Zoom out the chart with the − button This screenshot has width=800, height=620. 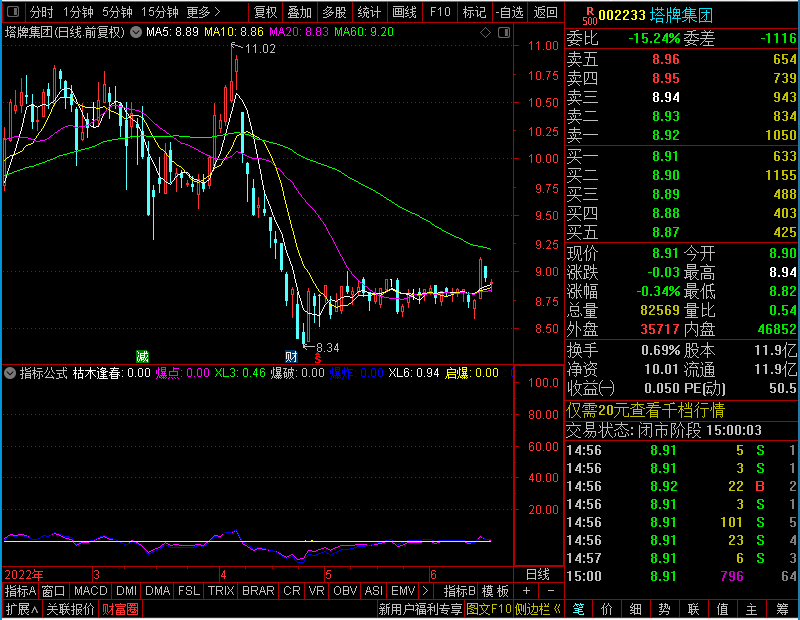coord(551,591)
